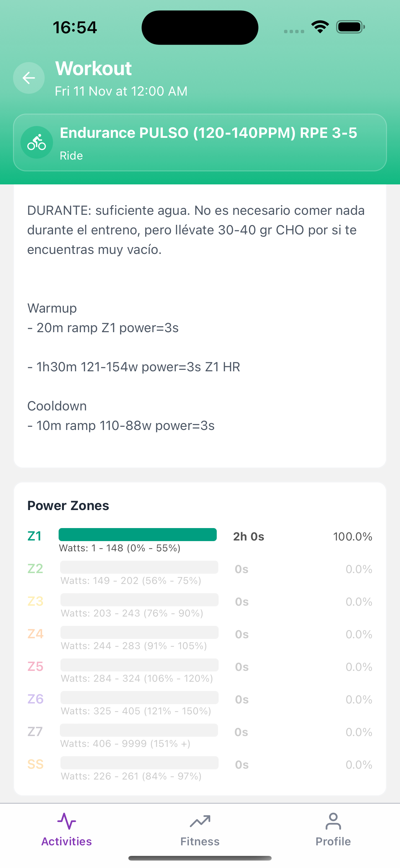Tap the 16:54 clock in status bar
400x868 pixels.
[x=75, y=27]
